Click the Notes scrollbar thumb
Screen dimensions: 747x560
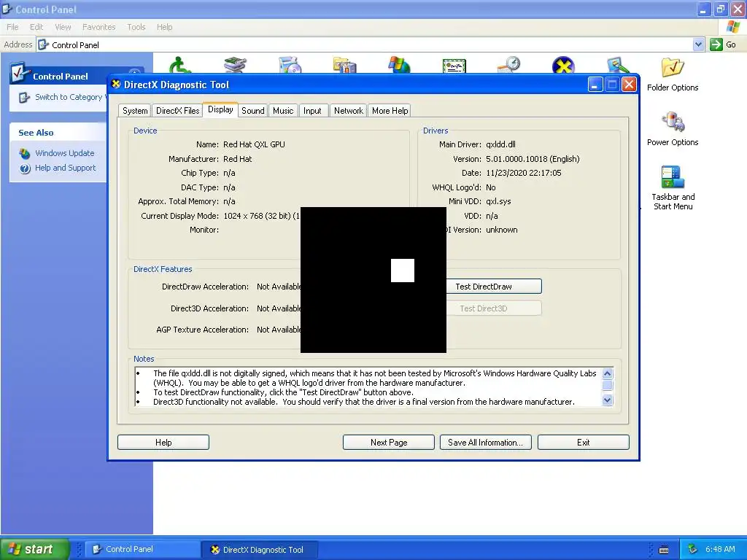coord(608,385)
